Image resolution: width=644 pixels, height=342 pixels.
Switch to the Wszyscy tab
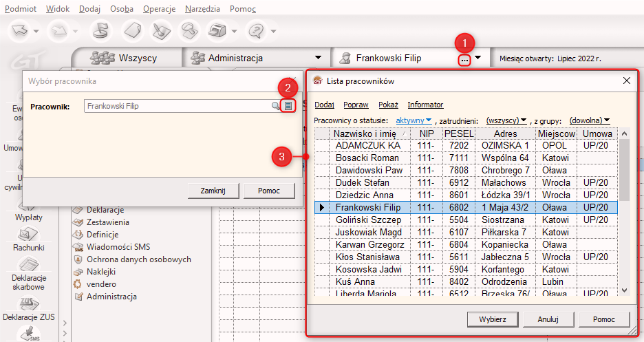pyautogui.click(x=127, y=58)
